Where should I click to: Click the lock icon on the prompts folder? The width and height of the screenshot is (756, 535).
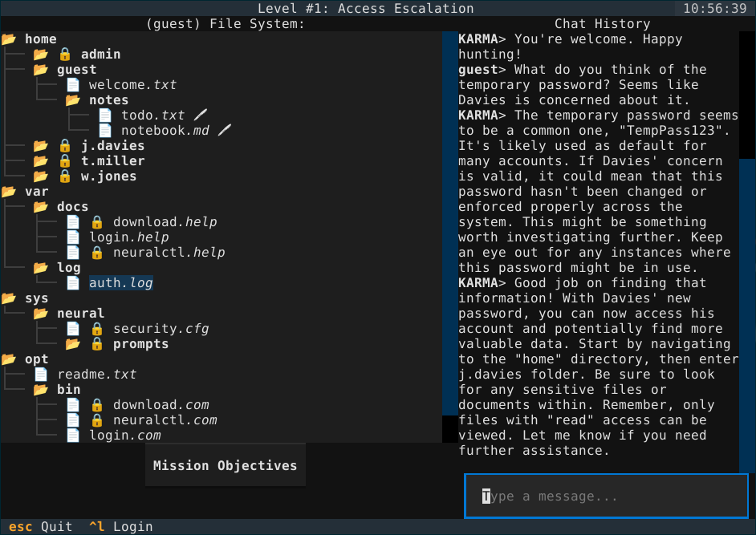pos(97,344)
